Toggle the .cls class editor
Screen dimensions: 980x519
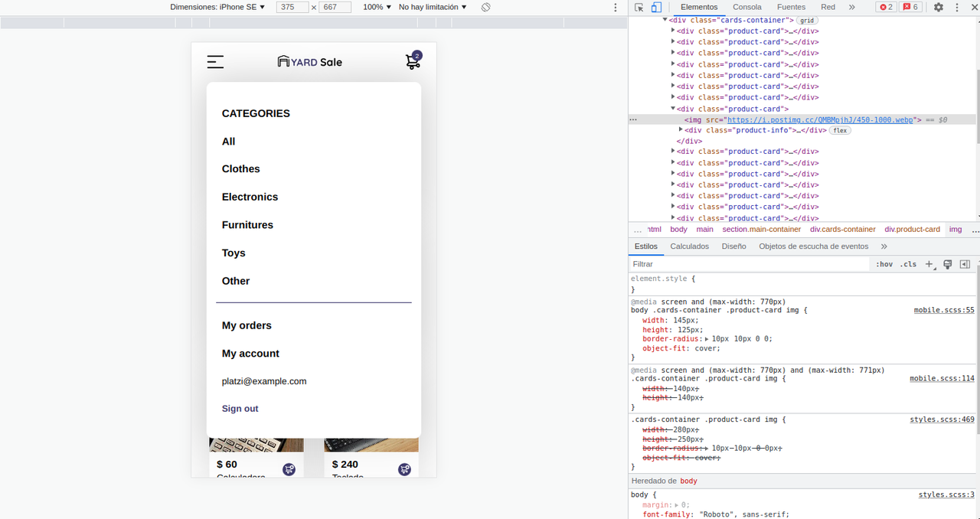pyautogui.click(x=908, y=264)
